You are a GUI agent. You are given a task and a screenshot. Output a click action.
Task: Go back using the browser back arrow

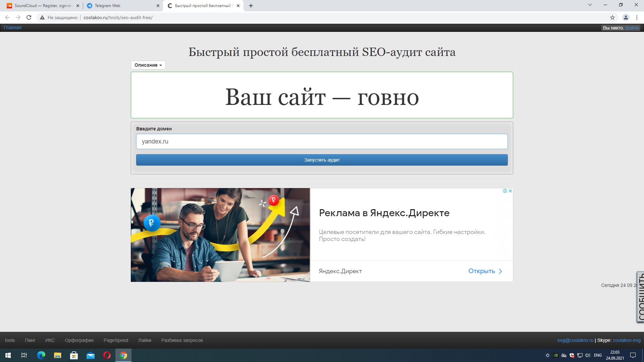click(x=7, y=17)
